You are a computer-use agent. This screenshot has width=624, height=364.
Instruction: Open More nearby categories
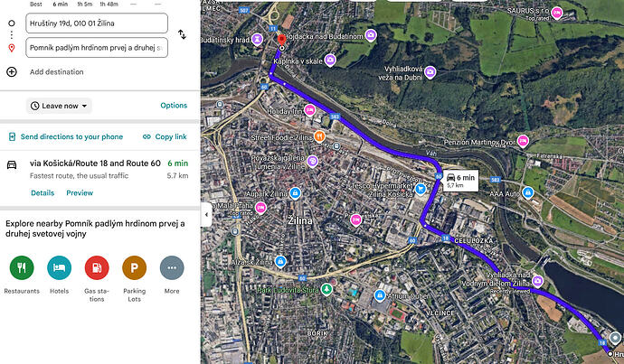(172, 268)
